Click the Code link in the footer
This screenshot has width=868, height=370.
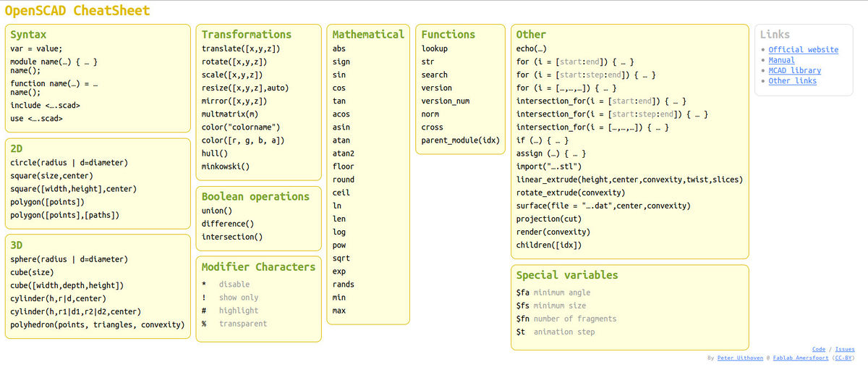click(x=818, y=349)
